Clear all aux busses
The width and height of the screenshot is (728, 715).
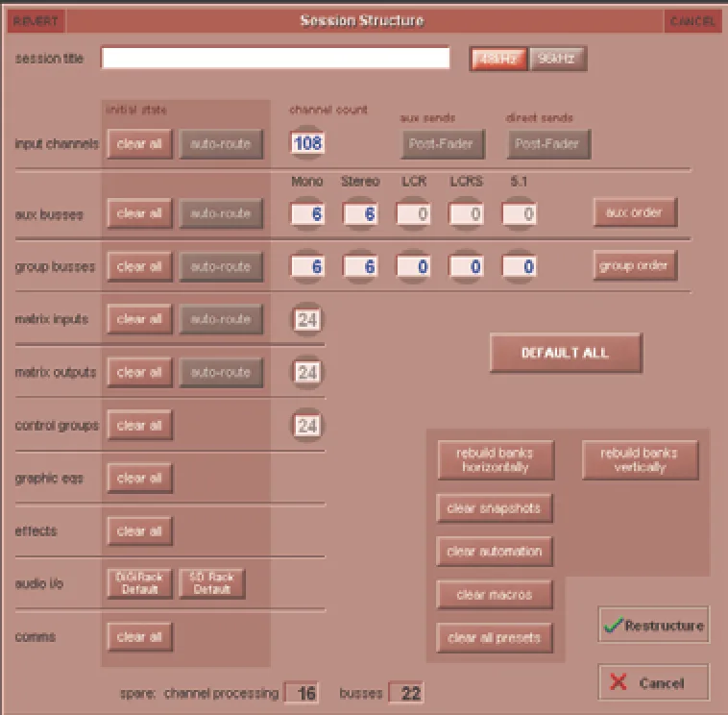pos(139,213)
